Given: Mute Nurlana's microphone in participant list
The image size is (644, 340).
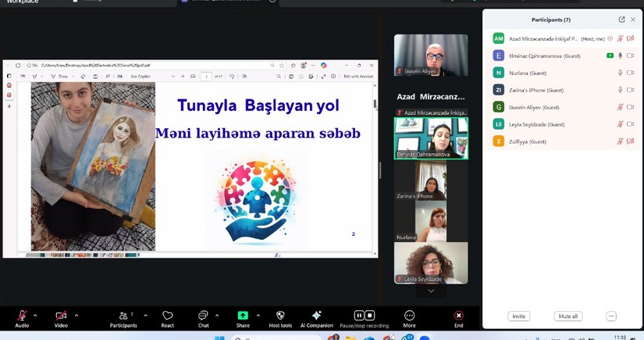Looking at the screenshot, I should point(620,73).
